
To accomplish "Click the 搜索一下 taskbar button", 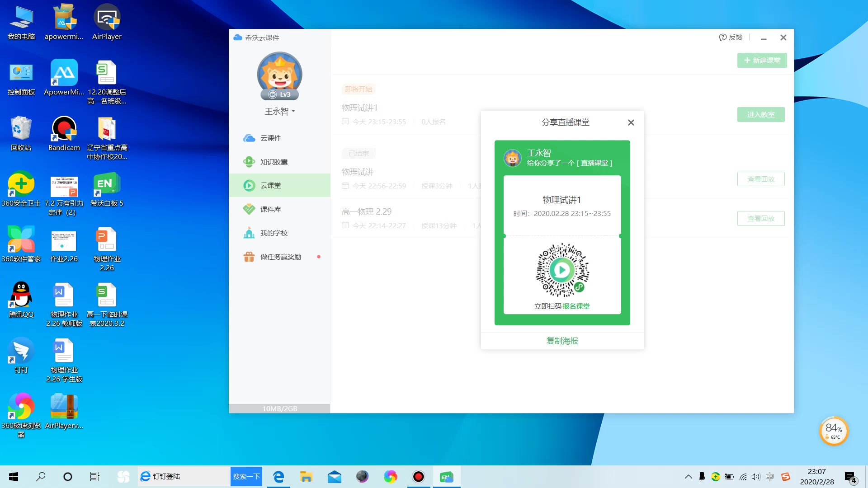I will [x=246, y=477].
